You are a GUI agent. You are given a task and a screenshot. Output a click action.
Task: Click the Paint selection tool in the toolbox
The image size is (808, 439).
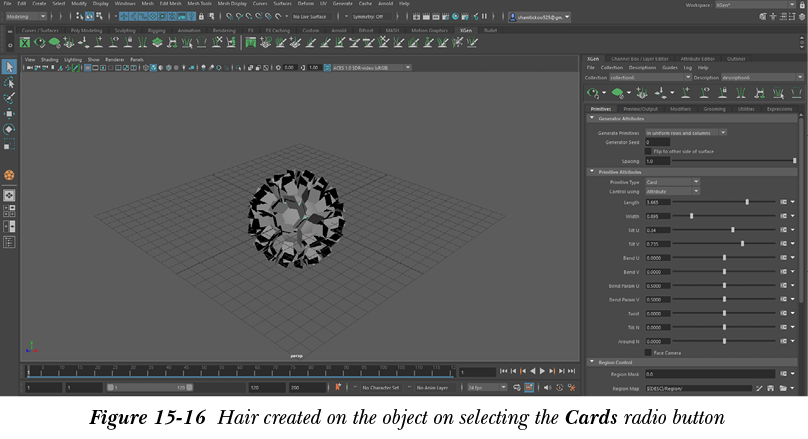(9, 98)
